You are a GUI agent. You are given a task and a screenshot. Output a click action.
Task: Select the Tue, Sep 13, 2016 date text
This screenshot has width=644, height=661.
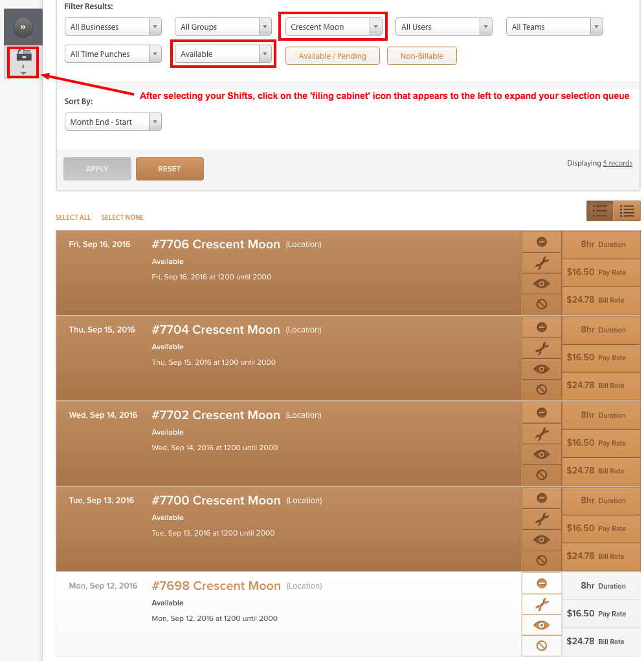pos(101,501)
